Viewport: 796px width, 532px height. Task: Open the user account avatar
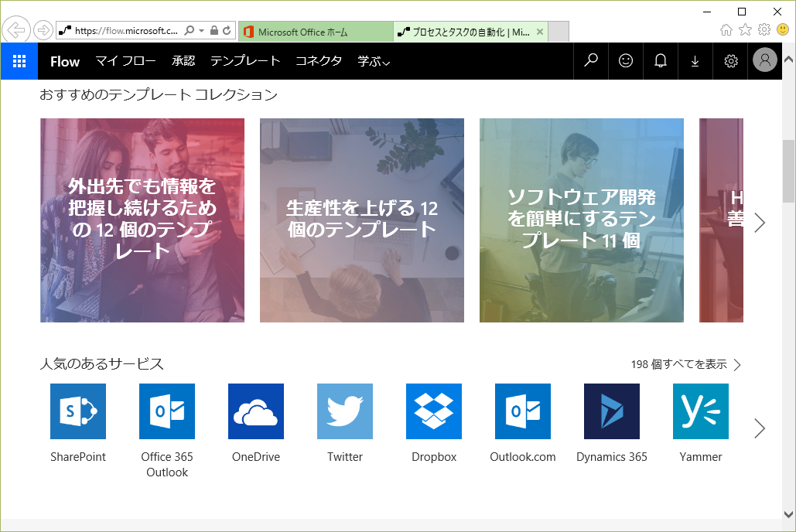pyautogui.click(x=764, y=60)
